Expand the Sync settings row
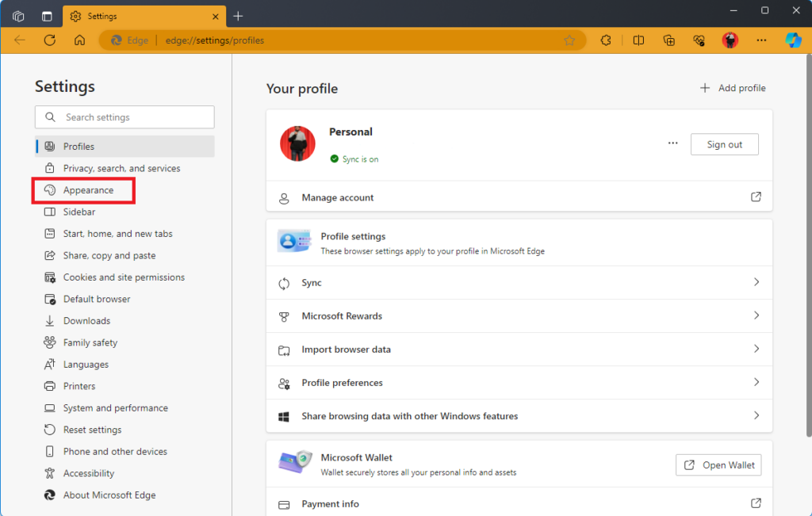This screenshot has width=812, height=516. coord(519,283)
